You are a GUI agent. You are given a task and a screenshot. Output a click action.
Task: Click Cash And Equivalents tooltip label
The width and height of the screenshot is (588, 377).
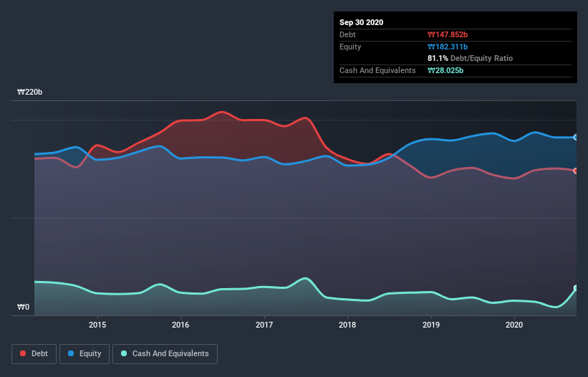(x=377, y=70)
